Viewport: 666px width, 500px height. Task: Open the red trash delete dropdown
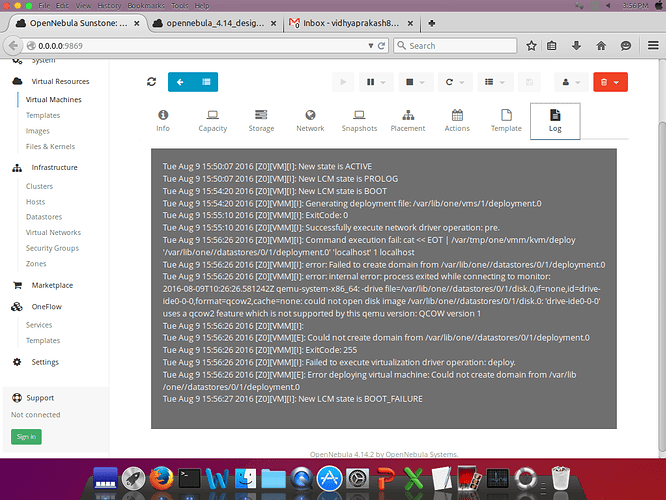610,82
